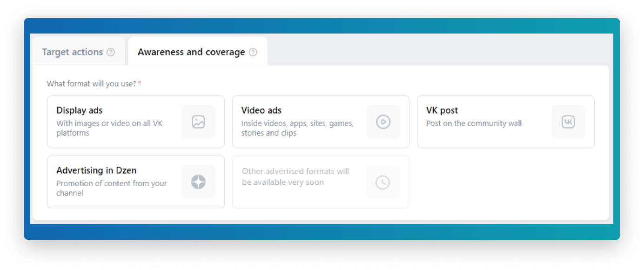Open help tooltip beside Target actions tab
The width and height of the screenshot is (644, 270).
coord(111,52)
